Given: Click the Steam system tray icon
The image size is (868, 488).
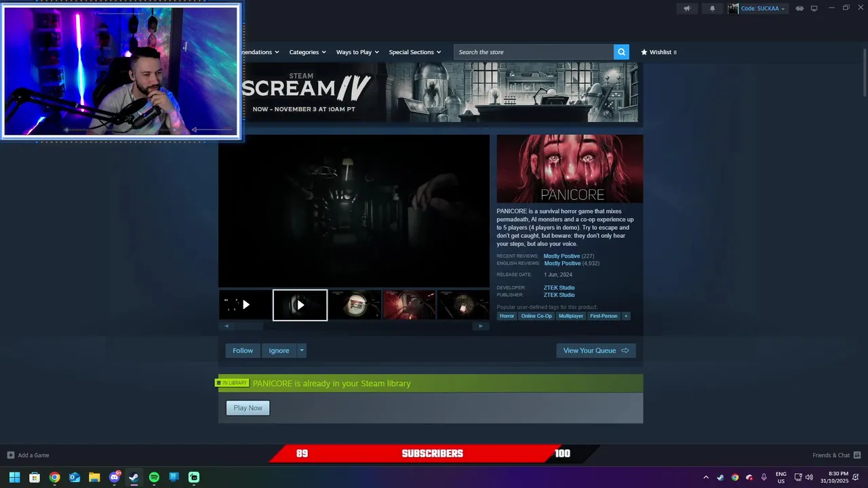Looking at the screenshot, I should 720,477.
